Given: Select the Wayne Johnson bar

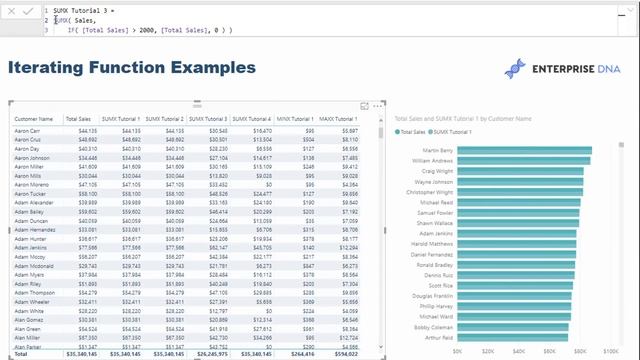Looking at the screenshot, I should [x=520, y=182].
